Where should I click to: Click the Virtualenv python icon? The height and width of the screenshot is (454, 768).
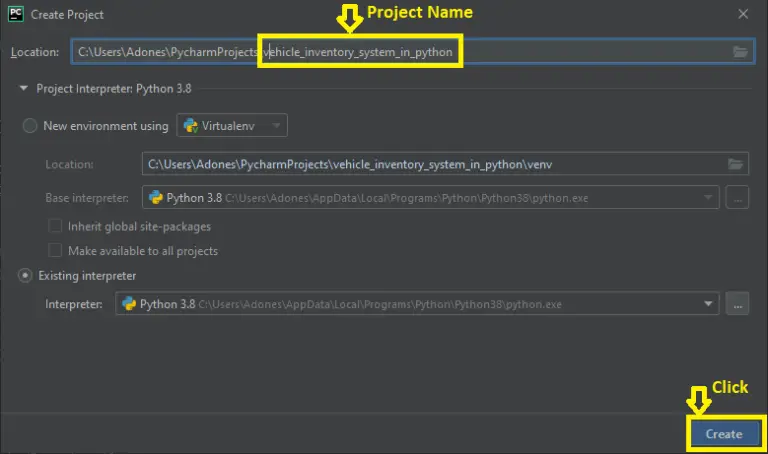191,125
